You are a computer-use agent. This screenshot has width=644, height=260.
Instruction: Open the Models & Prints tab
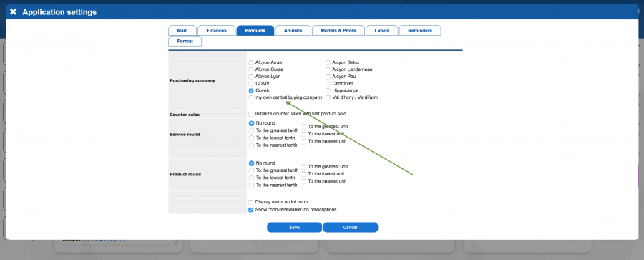[338, 31]
